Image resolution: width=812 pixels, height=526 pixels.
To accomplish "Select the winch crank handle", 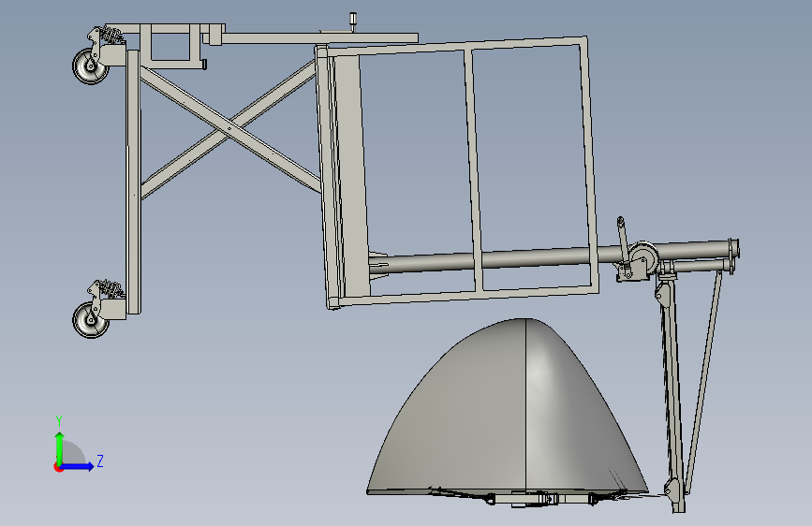I will 624,241.
